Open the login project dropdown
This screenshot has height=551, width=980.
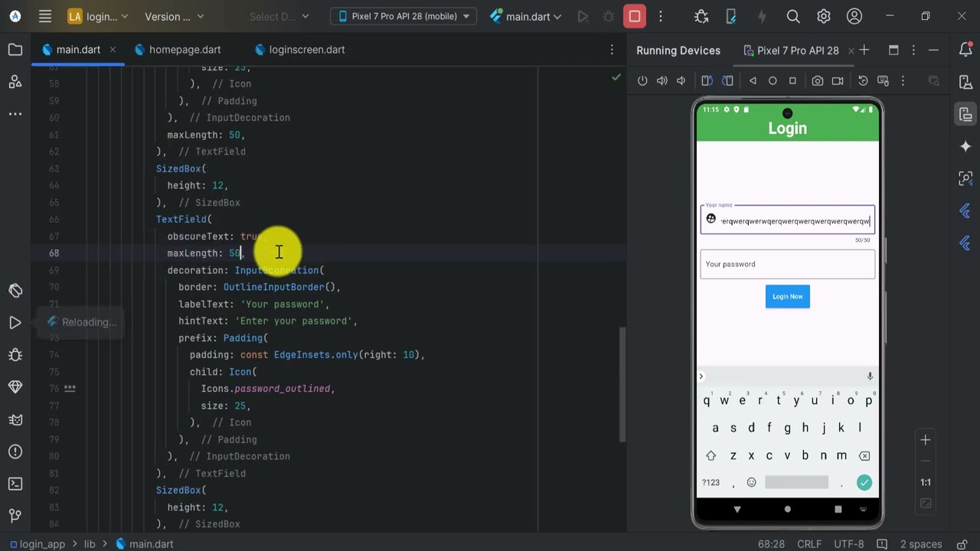pos(98,16)
